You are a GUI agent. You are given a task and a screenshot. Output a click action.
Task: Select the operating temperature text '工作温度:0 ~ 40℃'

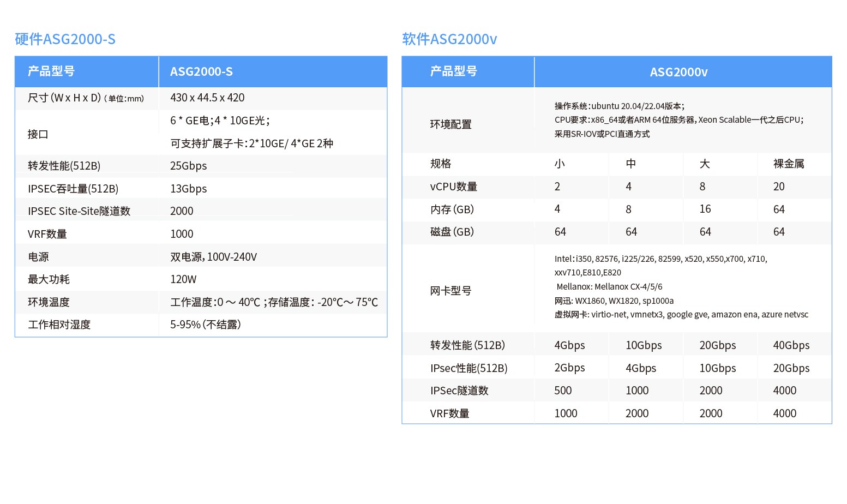[215, 302]
